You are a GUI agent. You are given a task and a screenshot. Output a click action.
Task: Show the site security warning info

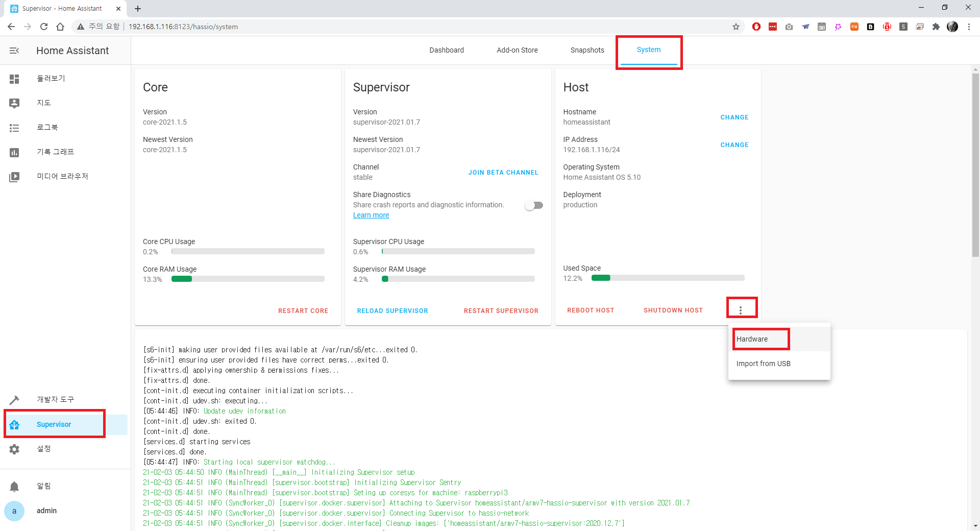tap(98, 27)
